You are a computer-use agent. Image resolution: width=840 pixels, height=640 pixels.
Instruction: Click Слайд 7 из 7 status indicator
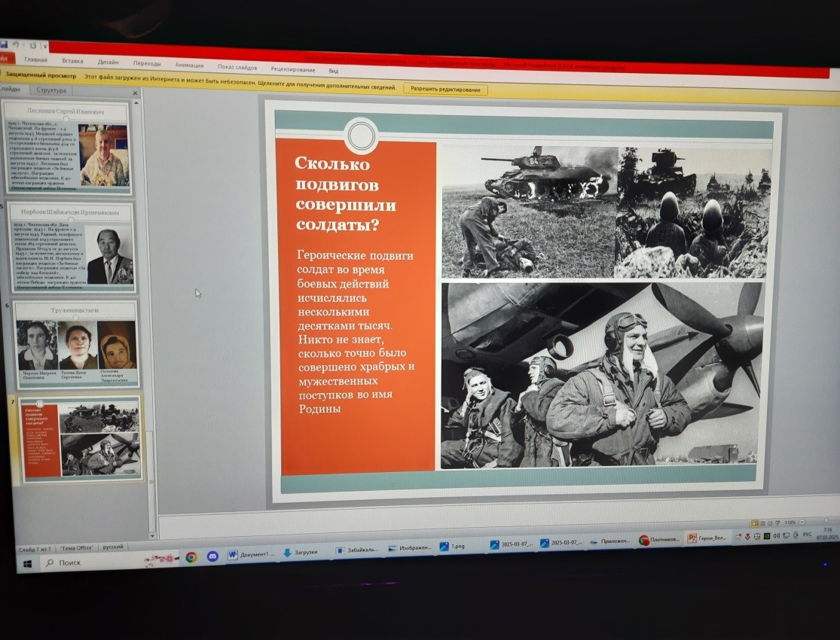coord(35,549)
